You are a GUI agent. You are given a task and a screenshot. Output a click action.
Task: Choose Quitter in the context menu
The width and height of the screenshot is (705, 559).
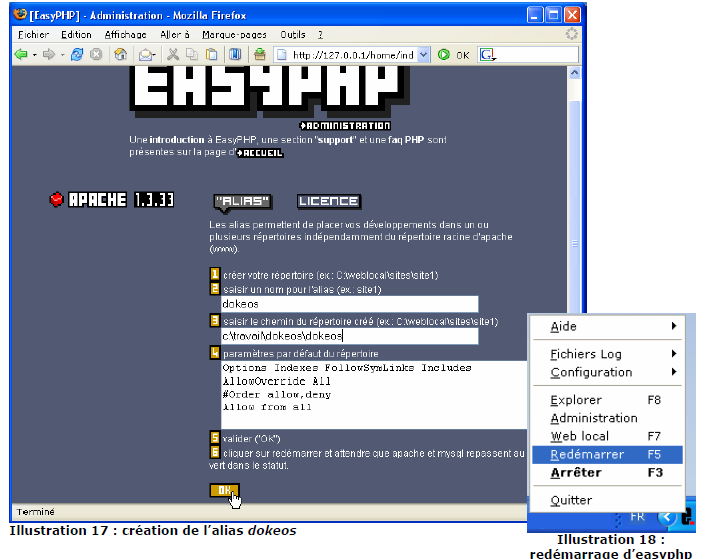(607, 500)
